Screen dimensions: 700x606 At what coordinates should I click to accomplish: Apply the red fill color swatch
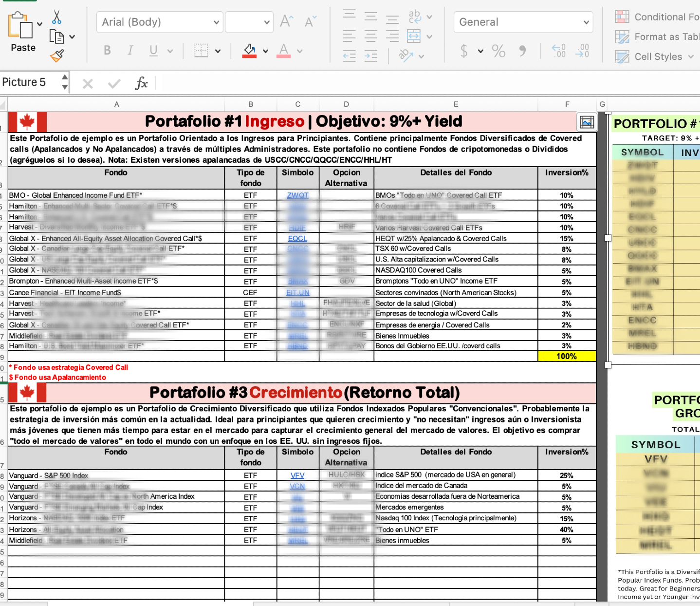pyautogui.click(x=249, y=51)
